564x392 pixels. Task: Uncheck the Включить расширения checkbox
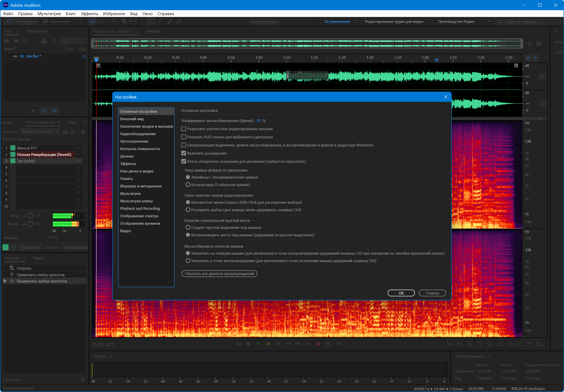tap(184, 153)
